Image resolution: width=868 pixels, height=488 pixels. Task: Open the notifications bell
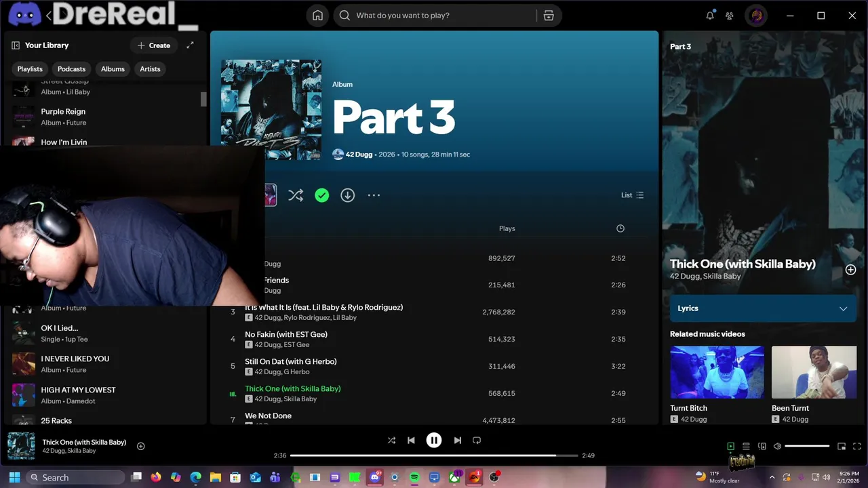pyautogui.click(x=710, y=16)
